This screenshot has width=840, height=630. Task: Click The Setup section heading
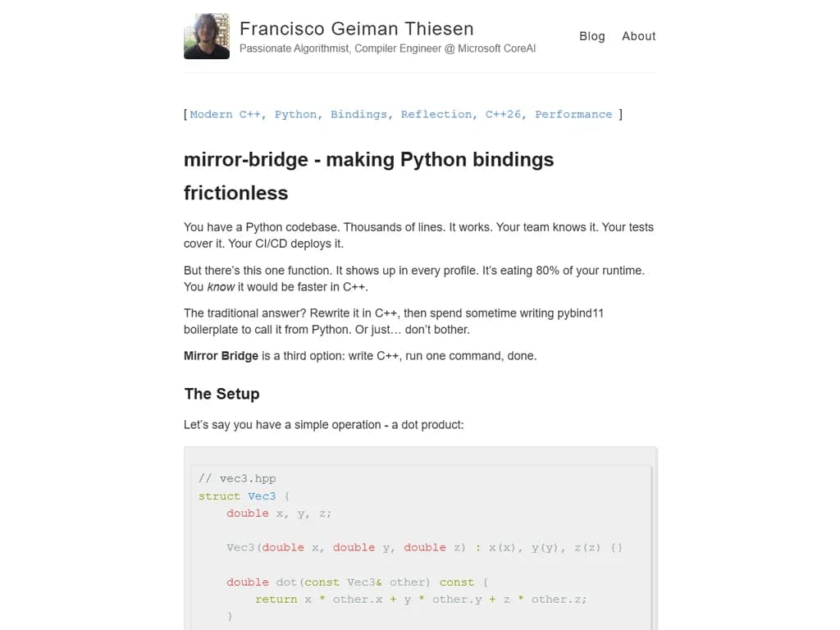[x=221, y=394]
